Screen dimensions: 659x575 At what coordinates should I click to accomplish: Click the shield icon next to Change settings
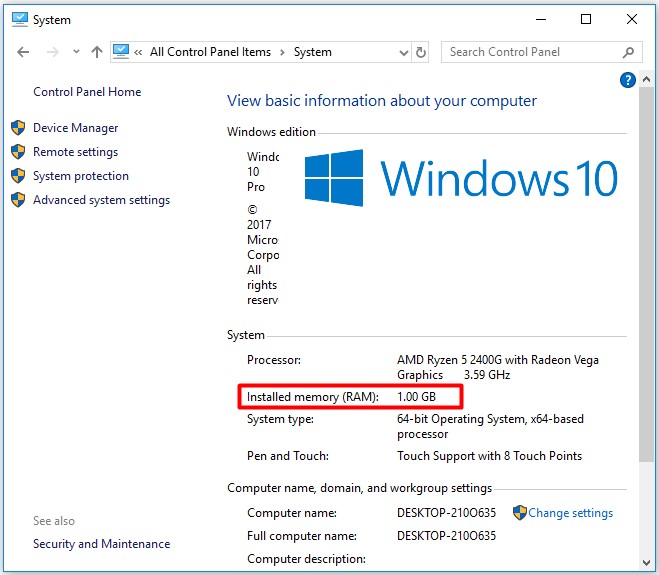(520, 512)
